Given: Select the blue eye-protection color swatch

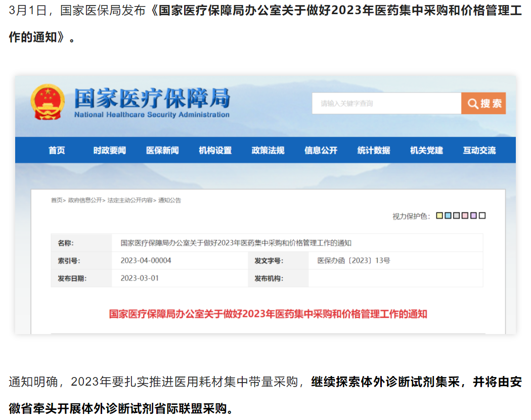Looking at the screenshot, I should coord(448,216).
